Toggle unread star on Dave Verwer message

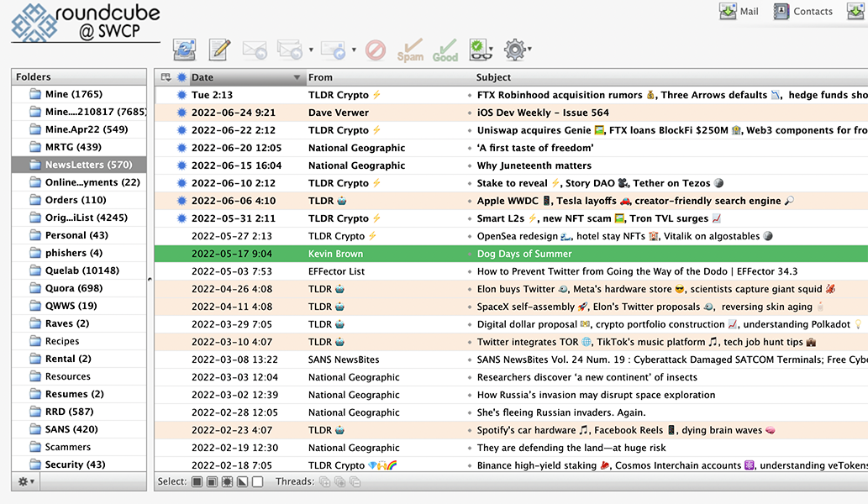tap(181, 113)
